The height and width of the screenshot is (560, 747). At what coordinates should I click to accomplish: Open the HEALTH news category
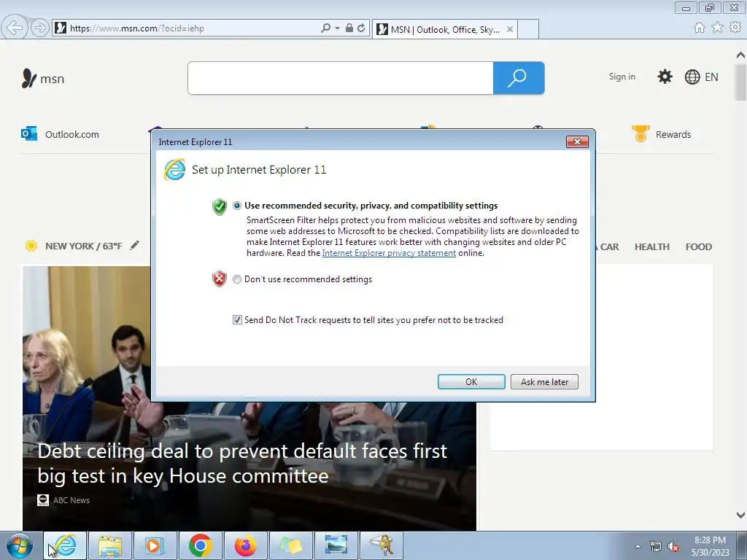651,246
